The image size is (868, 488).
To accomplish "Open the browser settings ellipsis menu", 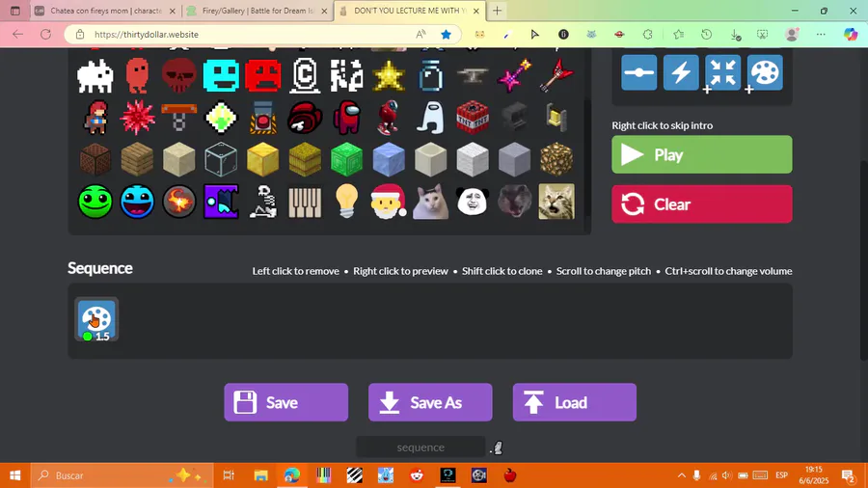I will click(821, 35).
